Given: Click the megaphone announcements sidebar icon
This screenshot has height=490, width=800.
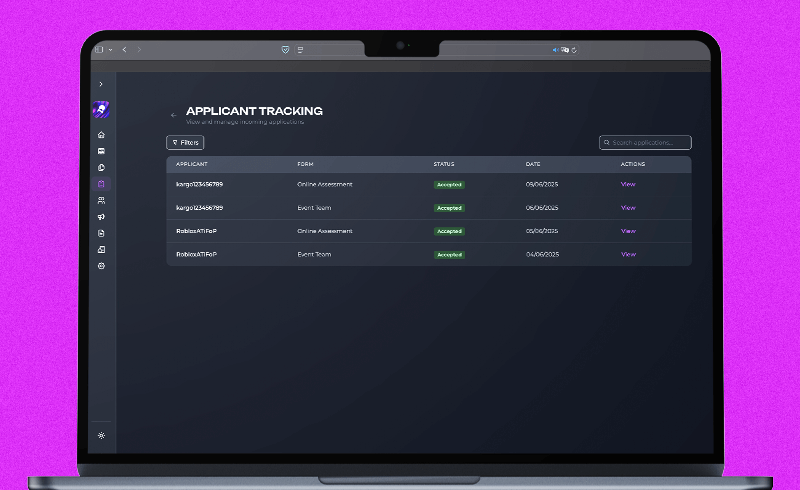Looking at the screenshot, I should [101, 217].
